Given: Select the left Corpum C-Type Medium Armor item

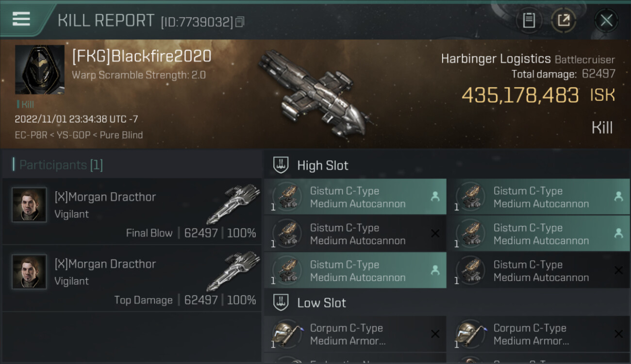Looking at the screenshot, I should click(x=355, y=334).
